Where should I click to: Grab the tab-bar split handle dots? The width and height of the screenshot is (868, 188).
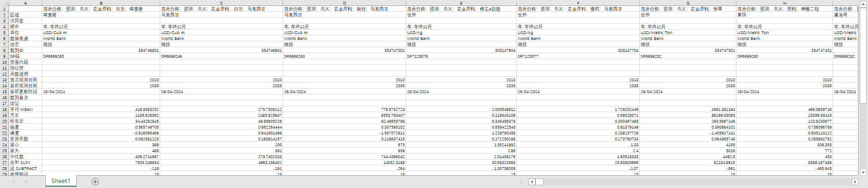(522, 182)
